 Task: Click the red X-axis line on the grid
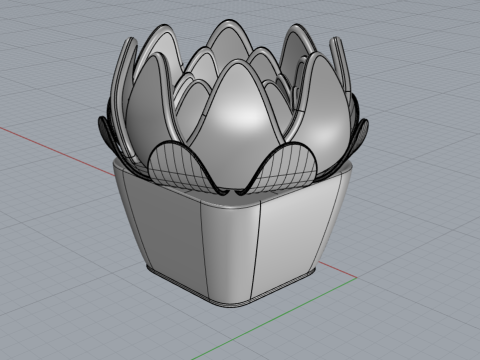coord(57,151)
